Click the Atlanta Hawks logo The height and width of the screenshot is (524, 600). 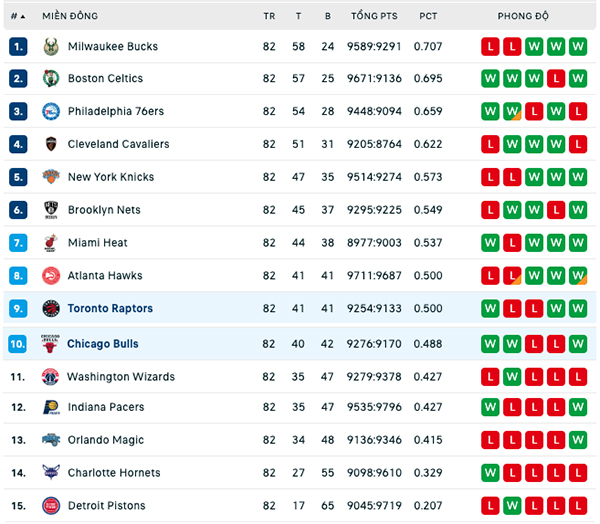point(51,276)
